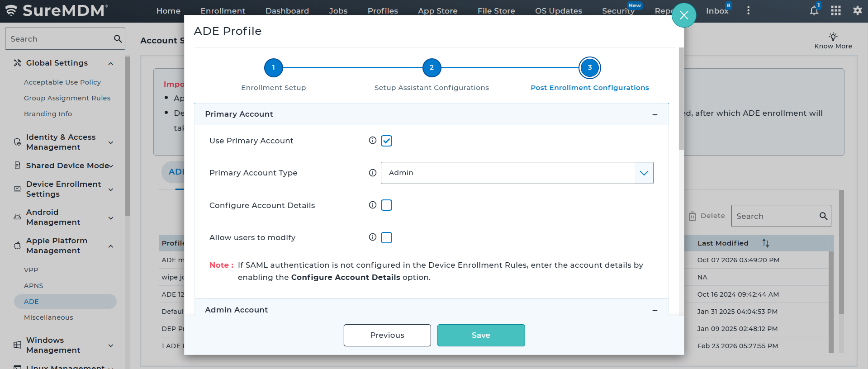Screen dimensions: 868x369
Task: Collapse Global Settings in the sidebar
Action: pos(111,63)
